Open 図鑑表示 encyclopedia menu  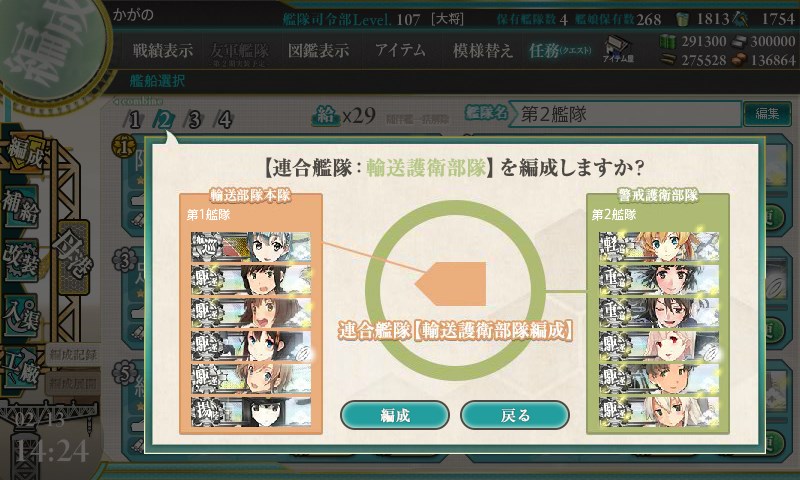pyautogui.click(x=319, y=50)
